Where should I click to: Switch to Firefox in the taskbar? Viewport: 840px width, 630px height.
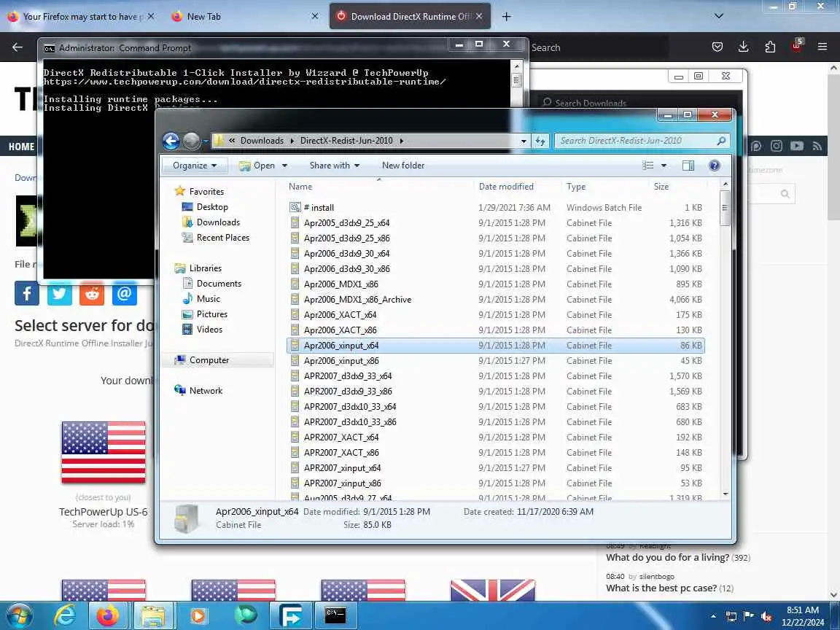click(108, 615)
